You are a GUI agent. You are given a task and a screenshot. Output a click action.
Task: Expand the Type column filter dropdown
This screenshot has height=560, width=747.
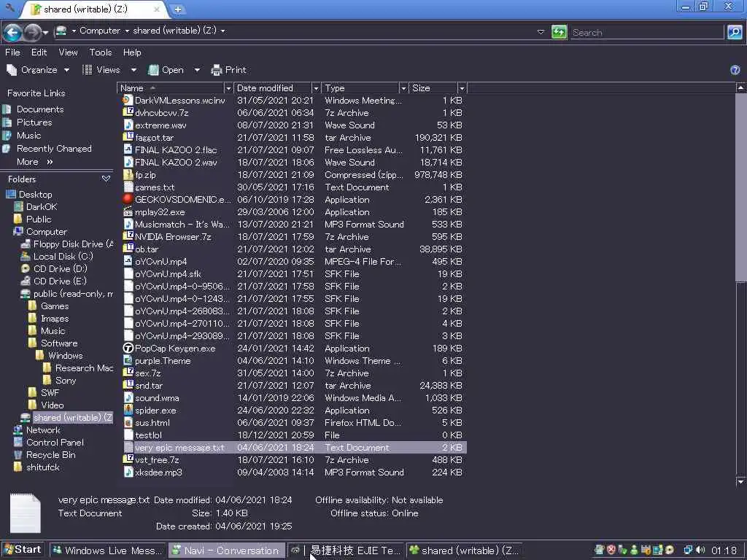point(403,88)
